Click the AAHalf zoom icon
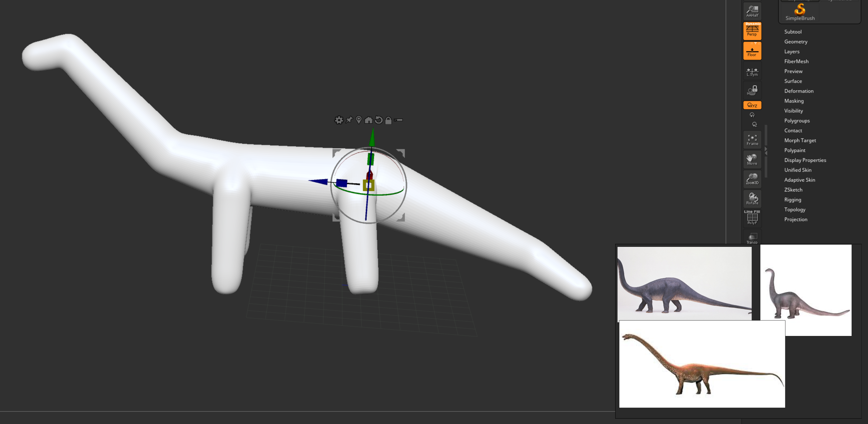Image resolution: width=868 pixels, height=424 pixels. coord(752,11)
